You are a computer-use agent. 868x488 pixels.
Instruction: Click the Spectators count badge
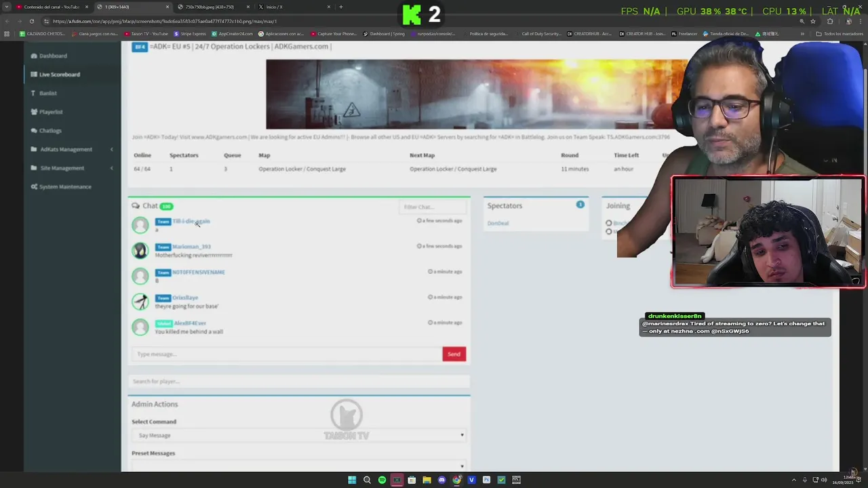pos(580,204)
